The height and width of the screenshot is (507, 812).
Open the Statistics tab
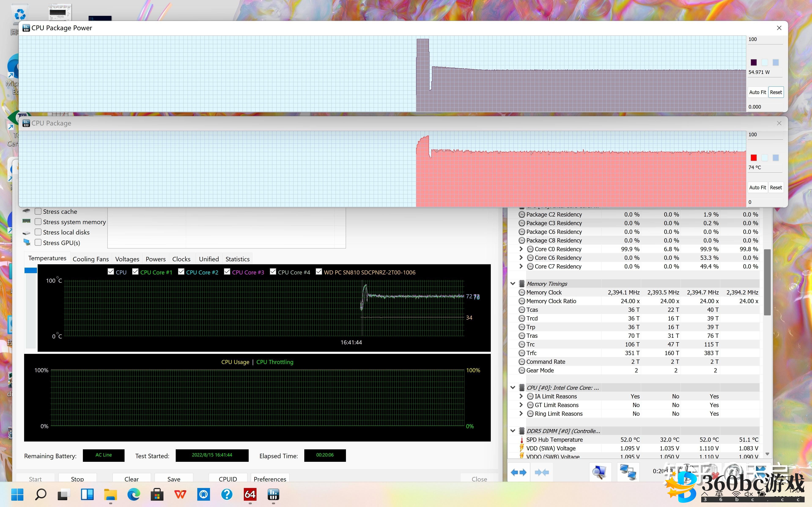pos(237,259)
